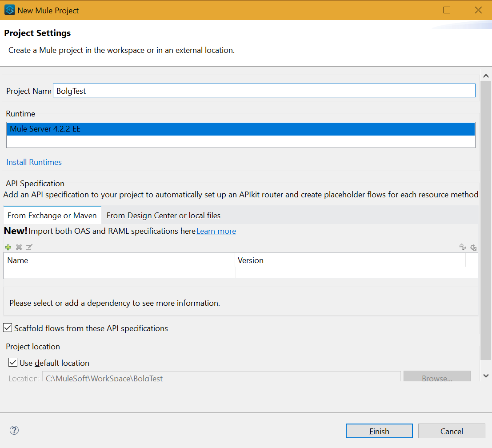Open the Install Runtimes link
This screenshot has width=492, height=448.
pos(34,162)
